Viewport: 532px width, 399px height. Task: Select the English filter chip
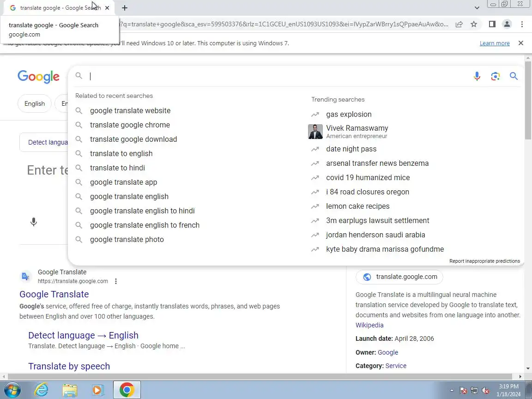[34, 103]
